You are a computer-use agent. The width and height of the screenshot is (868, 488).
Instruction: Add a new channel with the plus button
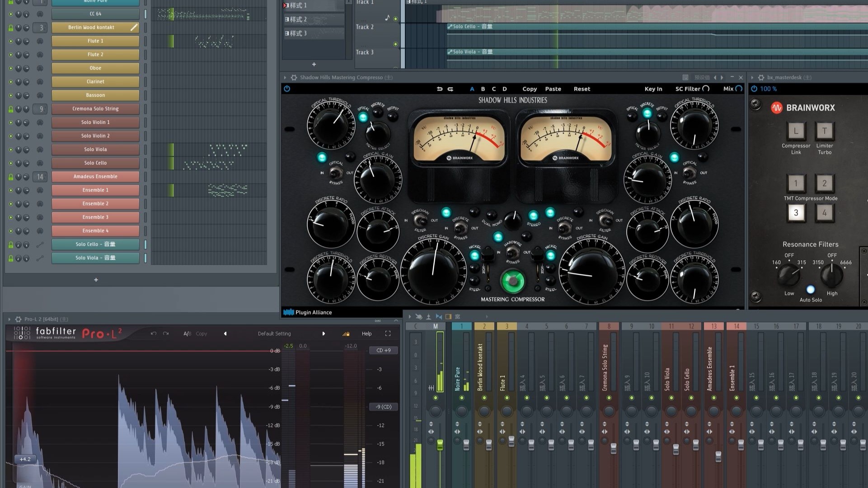coord(96,280)
